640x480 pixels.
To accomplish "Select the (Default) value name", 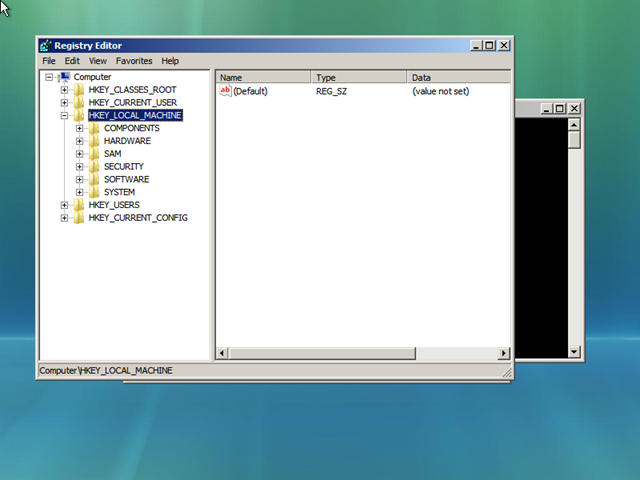I will (x=250, y=91).
